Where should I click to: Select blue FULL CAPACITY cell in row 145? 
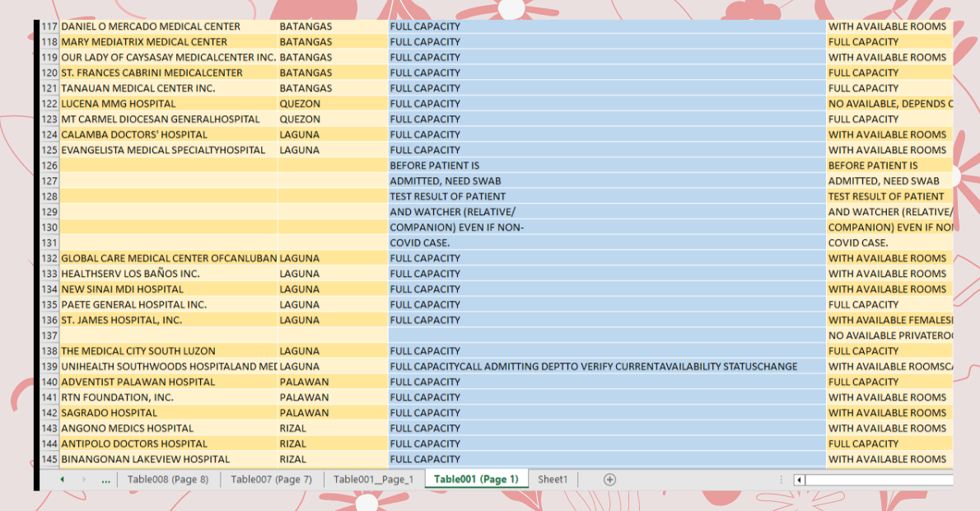(x=607, y=459)
